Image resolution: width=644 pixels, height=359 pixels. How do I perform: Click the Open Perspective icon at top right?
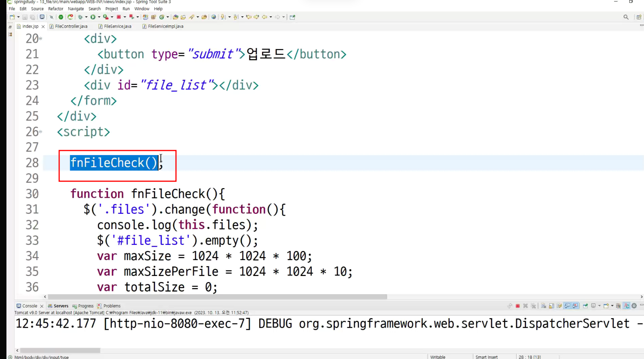pos(639,17)
